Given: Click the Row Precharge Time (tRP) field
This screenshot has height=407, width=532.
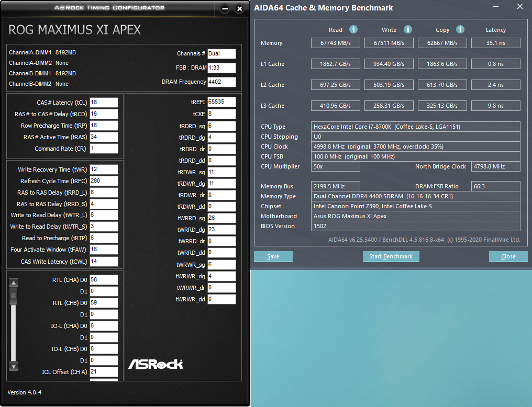Looking at the screenshot, I should [x=104, y=126].
